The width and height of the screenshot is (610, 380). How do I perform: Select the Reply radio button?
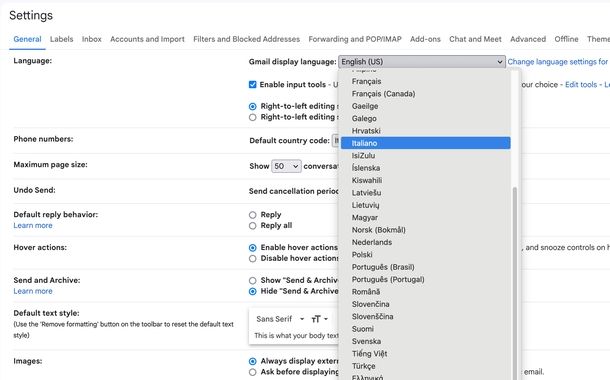click(x=252, y=215)
